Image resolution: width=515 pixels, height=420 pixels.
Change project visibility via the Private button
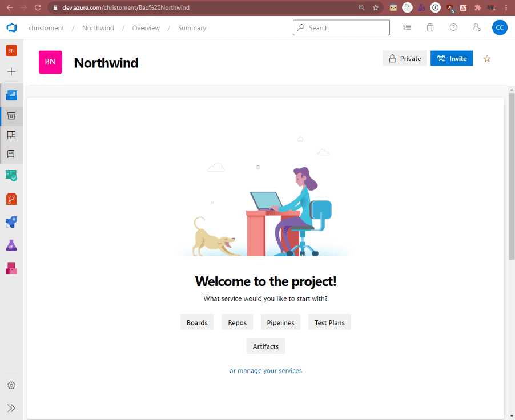coord(404,59)
